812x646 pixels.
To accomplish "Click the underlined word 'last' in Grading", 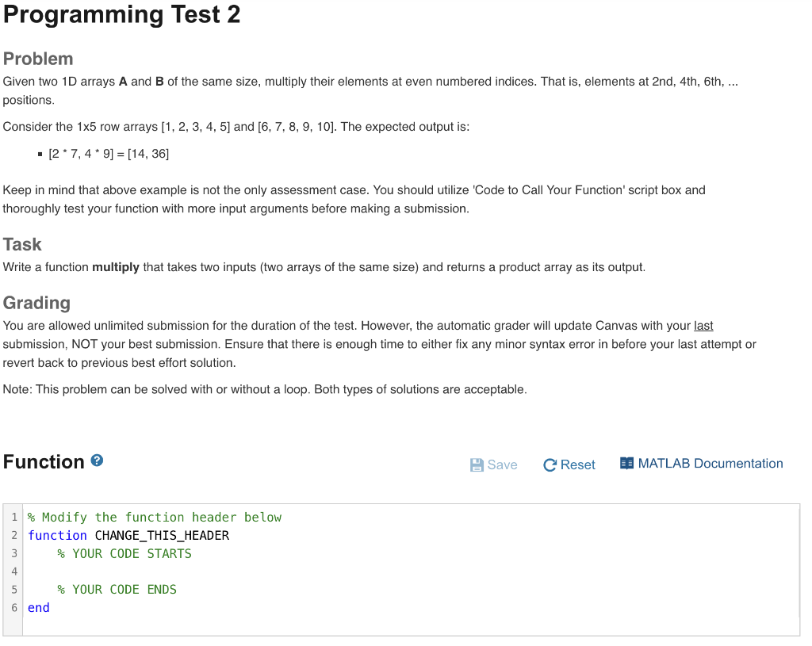I will pos(703,326).
